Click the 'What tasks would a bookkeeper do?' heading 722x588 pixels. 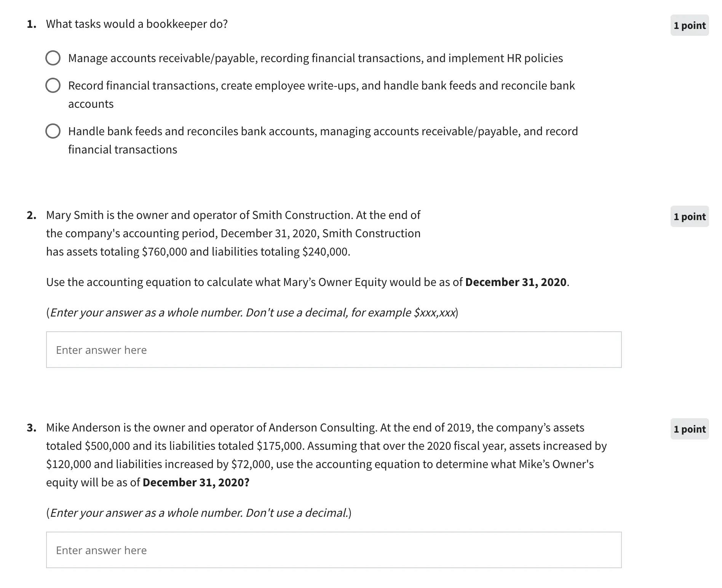tap(137, 24)
